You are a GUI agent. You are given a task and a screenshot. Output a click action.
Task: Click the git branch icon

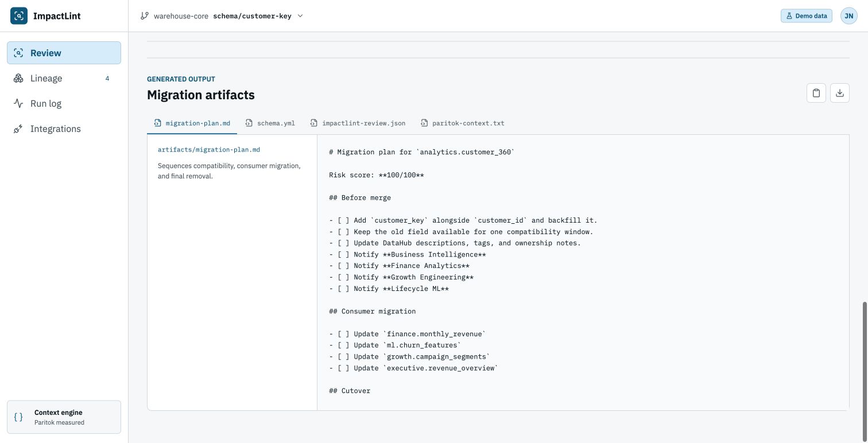click(x=145, y=16)
